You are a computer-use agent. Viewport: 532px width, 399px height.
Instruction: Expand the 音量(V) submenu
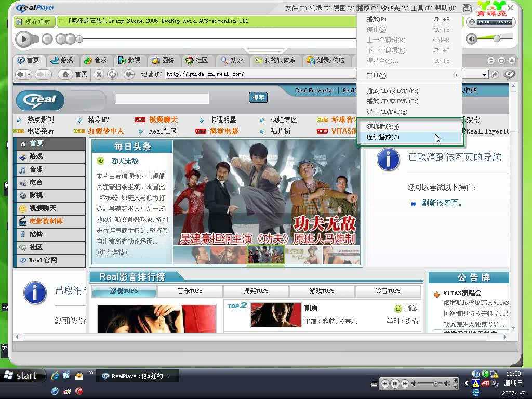coord(409,75)
